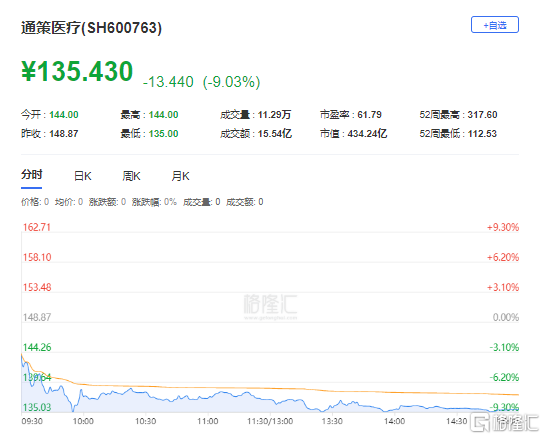Click the 10:00 time axis label
Viewport: 545px width, 439px height.
pyautogui.click(x=83, y=421)
